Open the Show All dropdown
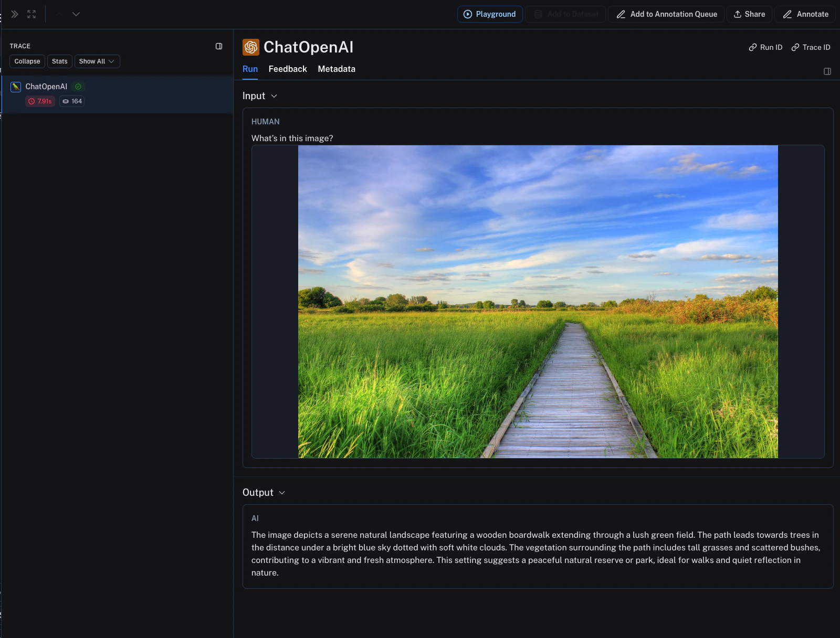The width and height of the screenshot is (840, 638). point(97,61)
